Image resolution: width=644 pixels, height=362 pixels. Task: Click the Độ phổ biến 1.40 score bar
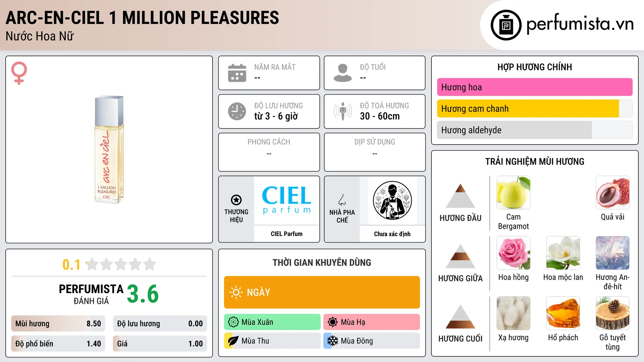pyautogui.click(x=58, y=343)
